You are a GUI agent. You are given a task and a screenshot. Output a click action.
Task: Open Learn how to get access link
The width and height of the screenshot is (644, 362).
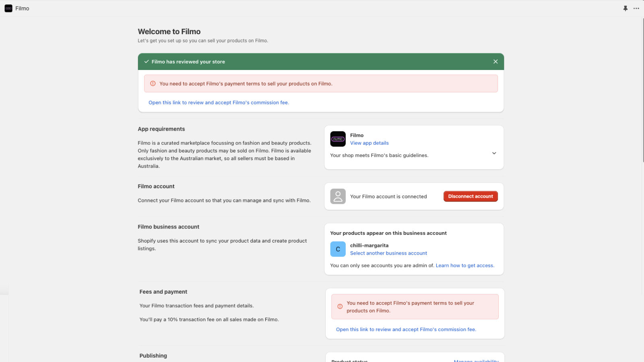pyautogui.click(x=465, y=265)
